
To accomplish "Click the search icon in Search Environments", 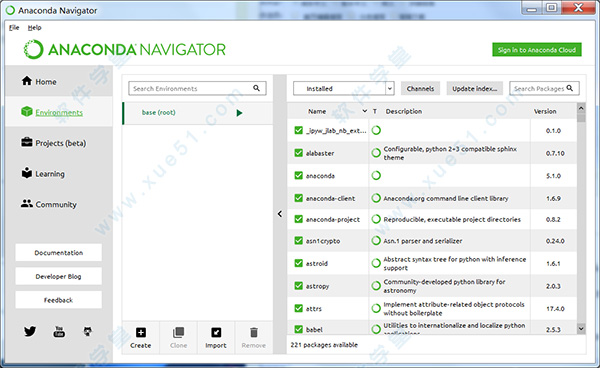I will tap(256, 88).
